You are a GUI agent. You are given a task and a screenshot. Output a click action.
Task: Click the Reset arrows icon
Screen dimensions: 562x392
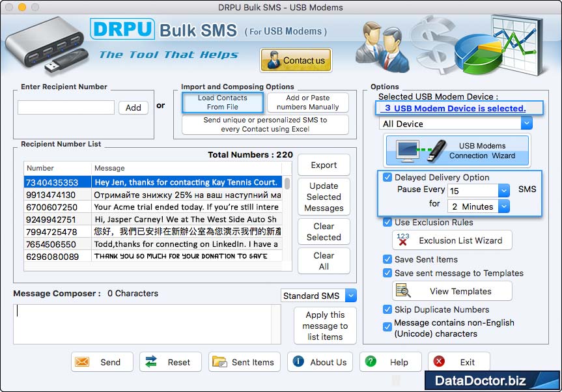coord(151,361)
